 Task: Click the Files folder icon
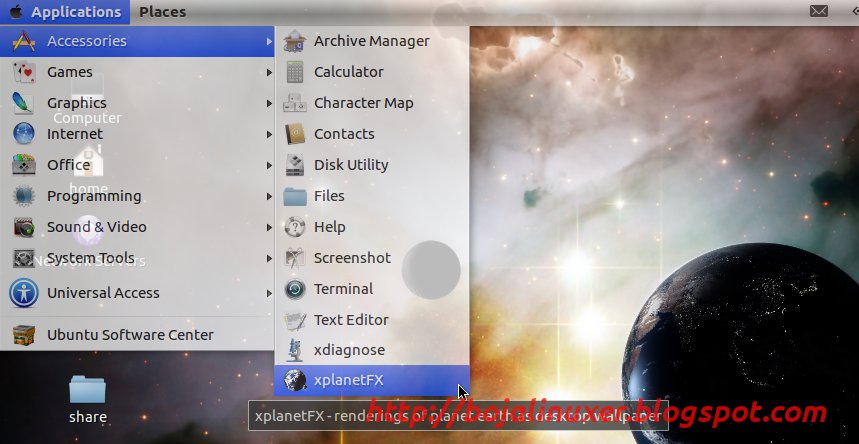[x=295, y=196]
